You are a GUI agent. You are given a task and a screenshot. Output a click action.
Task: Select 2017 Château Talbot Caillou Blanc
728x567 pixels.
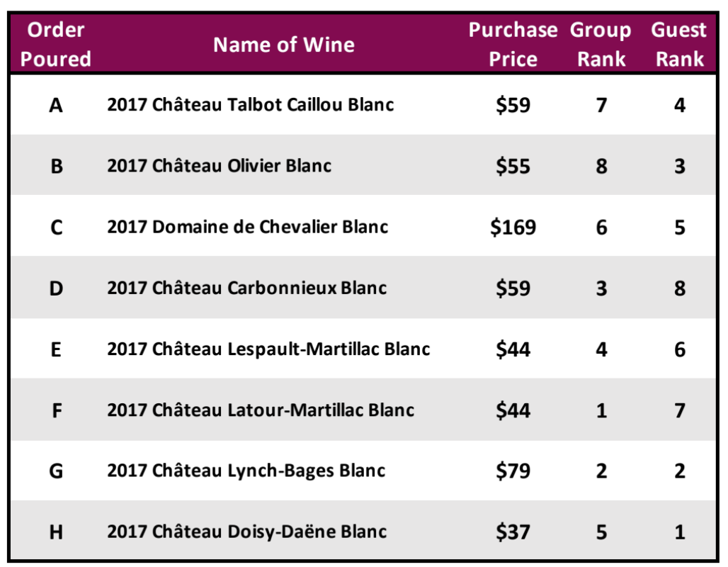click(x=251, y=105)
